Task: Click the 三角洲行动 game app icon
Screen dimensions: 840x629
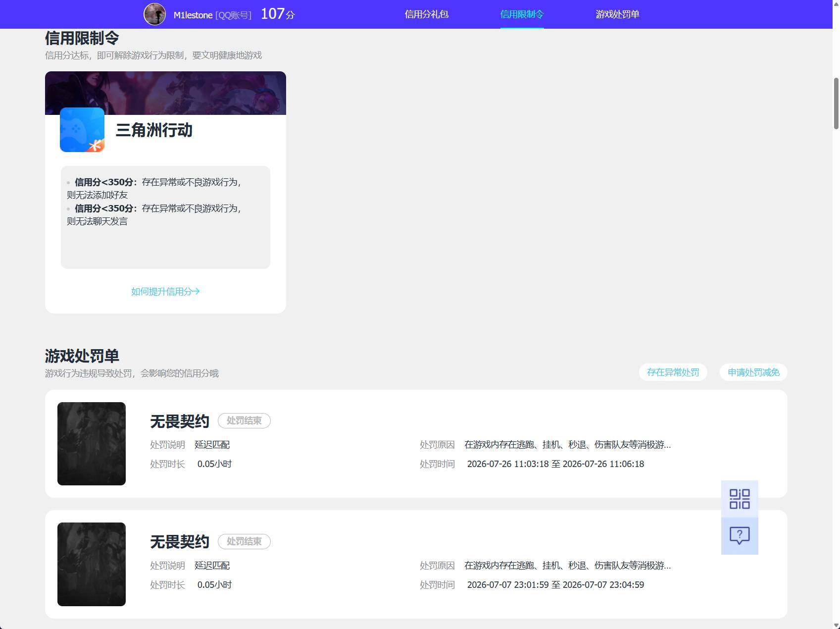Action: 82,130
